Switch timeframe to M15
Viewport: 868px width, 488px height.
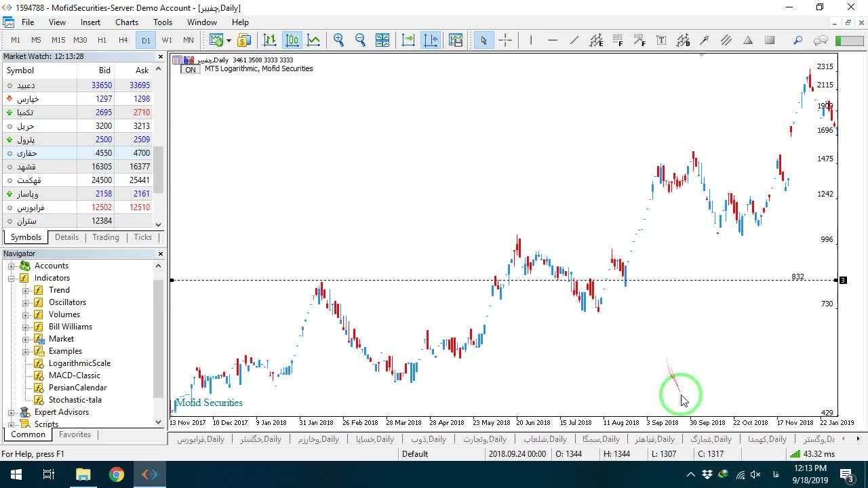(58, 40)
